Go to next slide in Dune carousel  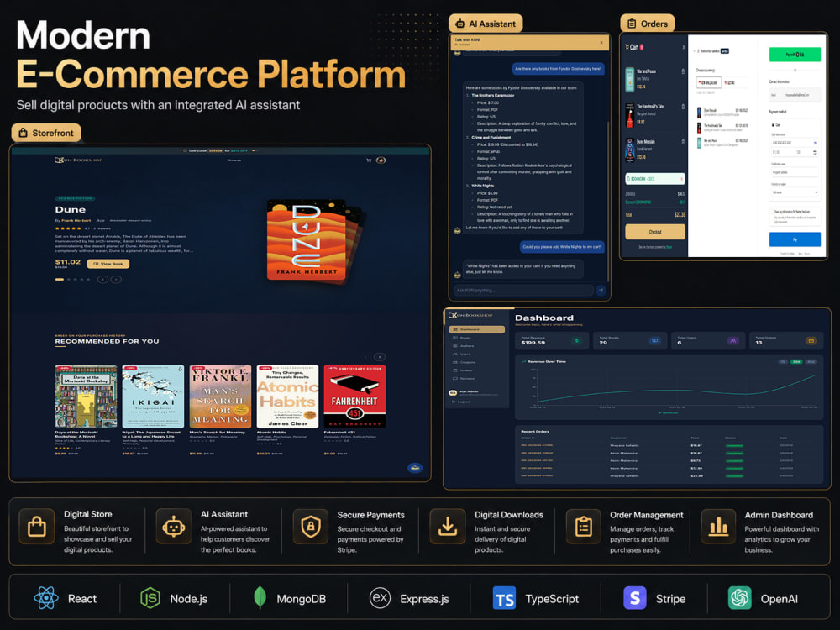pyautogui.click(x=116, y=279)
